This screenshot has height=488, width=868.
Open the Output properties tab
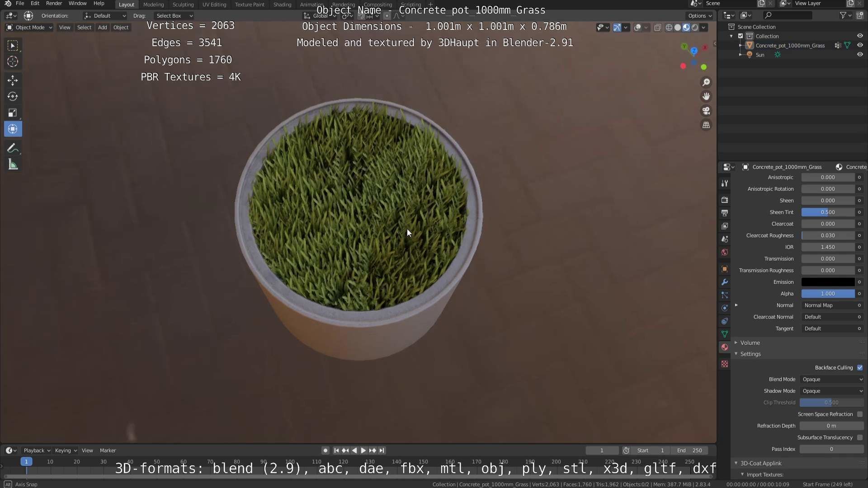(x=725, y=213)
